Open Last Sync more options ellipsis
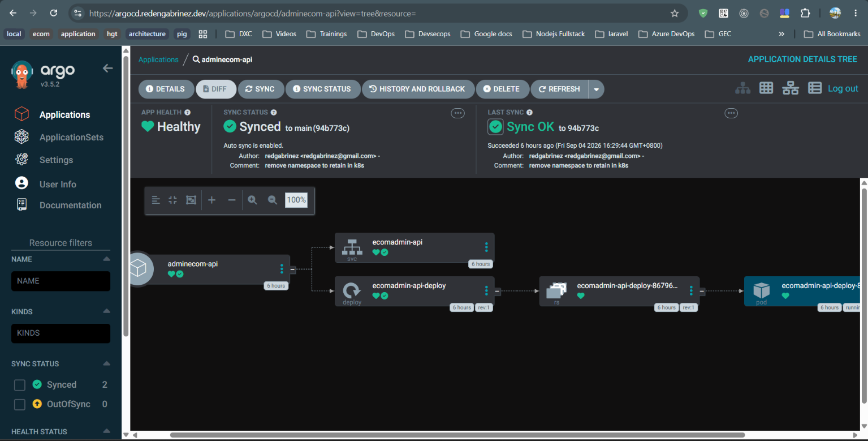This screenshot has width=868, height=441. pyautogui.click(x=731, y=113)
